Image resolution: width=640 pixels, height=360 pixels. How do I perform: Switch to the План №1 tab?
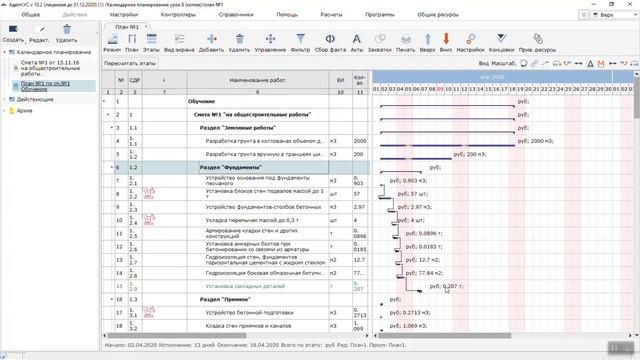click(127, 27)
